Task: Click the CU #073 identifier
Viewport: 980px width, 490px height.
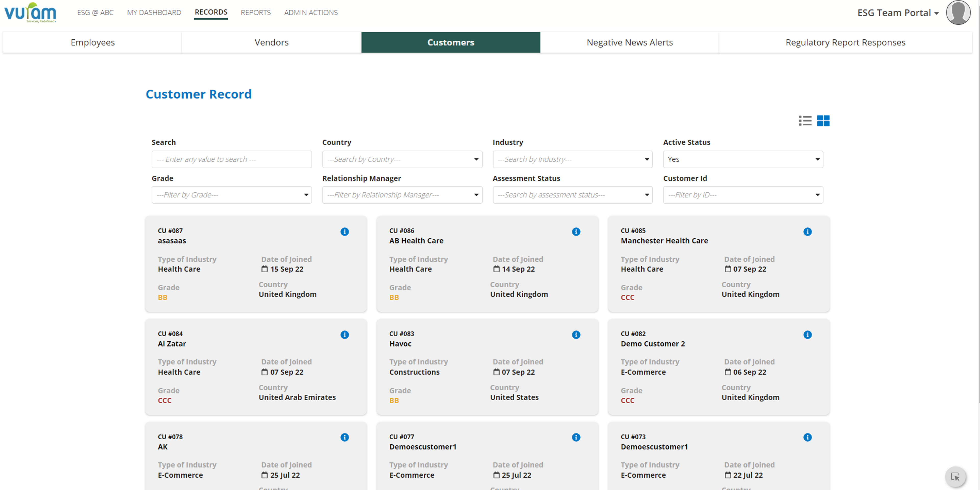Action: [x=633, y=437]
